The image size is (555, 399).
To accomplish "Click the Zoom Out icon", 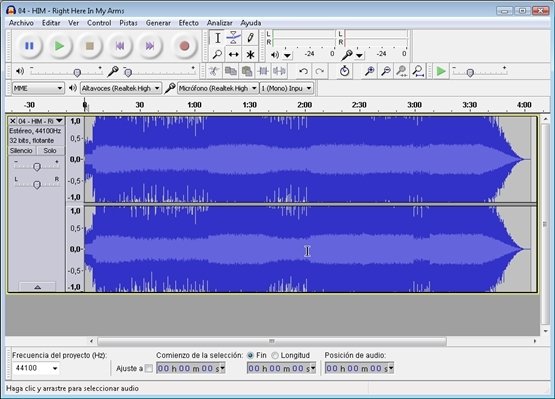I will point(385,71).
